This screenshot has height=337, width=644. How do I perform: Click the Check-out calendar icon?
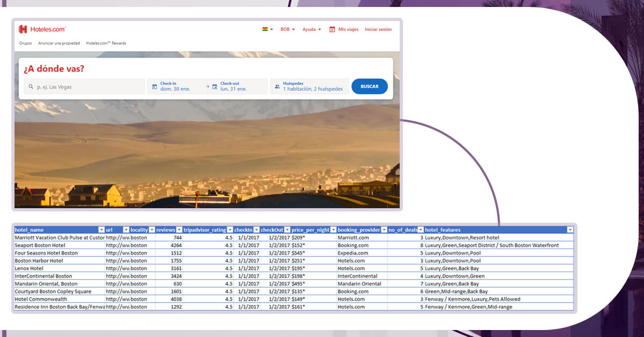pos(215,86)
